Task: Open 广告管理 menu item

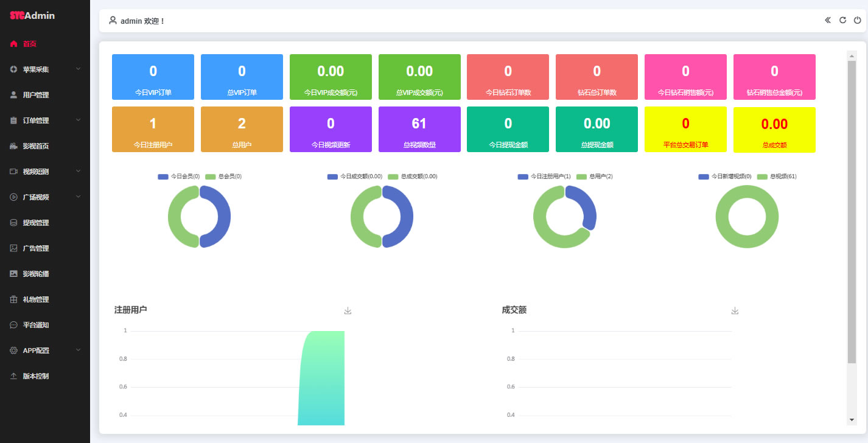Action: click(x=35, y=248)
